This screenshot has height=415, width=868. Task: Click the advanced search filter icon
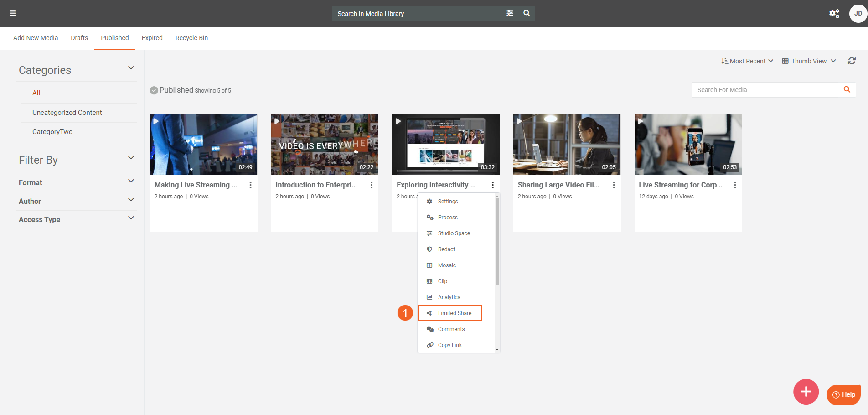[x=510, y=13]
